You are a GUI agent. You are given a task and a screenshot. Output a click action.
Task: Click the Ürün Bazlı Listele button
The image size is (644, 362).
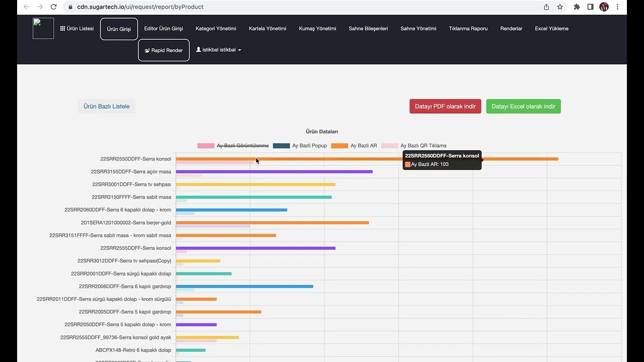click(x=107, y=107)
